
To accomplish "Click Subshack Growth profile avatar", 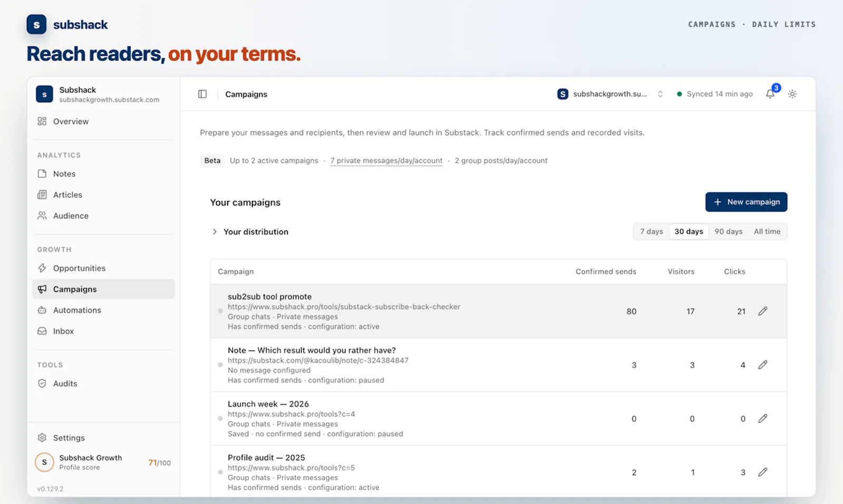I will tap(44, 462).
